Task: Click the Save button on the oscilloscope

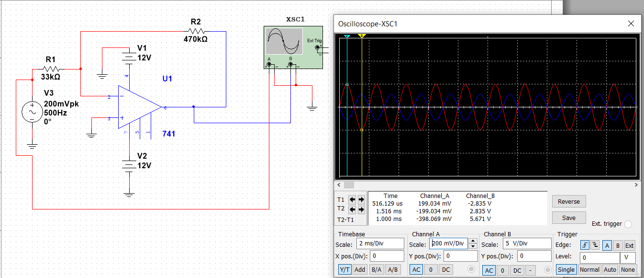Action: (568, 217)
